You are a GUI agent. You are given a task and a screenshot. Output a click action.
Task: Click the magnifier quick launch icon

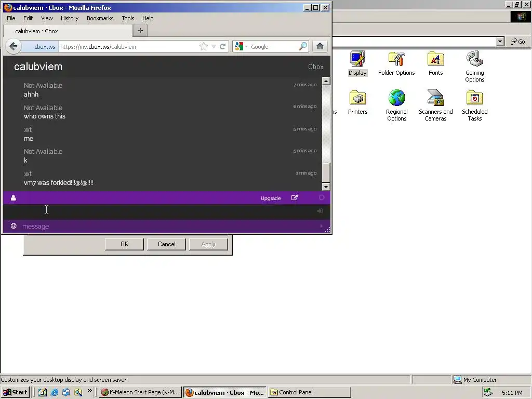[78, 392]
